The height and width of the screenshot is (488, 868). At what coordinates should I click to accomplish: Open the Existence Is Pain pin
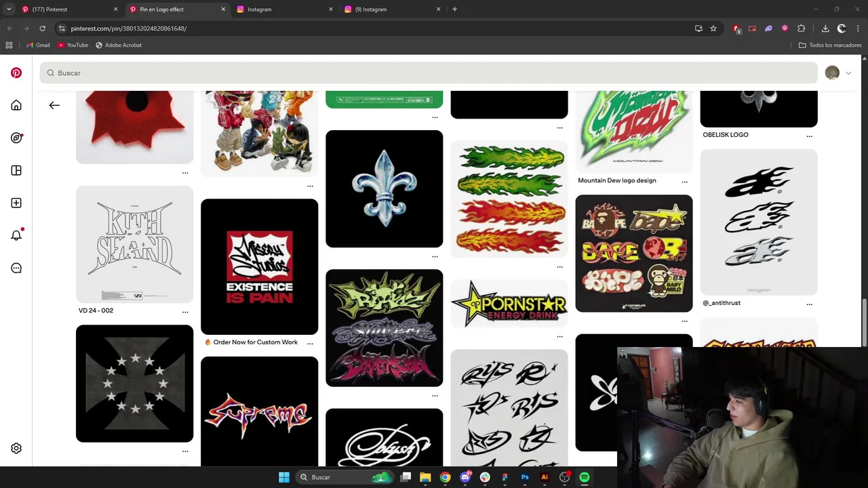(x=259, y=266)
